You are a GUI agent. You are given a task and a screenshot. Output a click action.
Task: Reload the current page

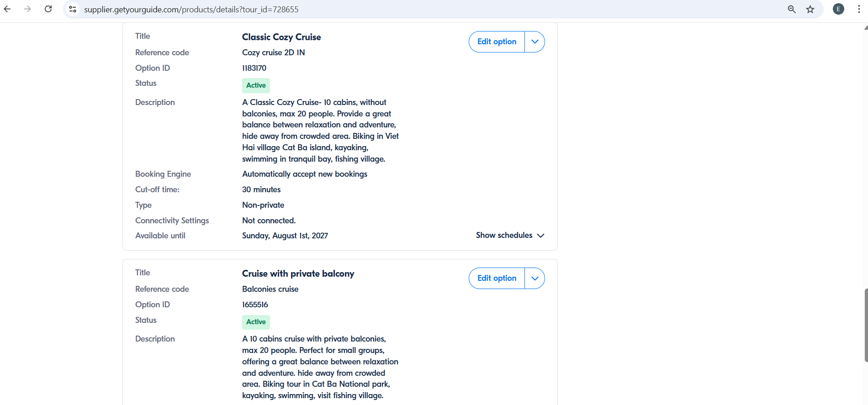[x=48, y=9]
